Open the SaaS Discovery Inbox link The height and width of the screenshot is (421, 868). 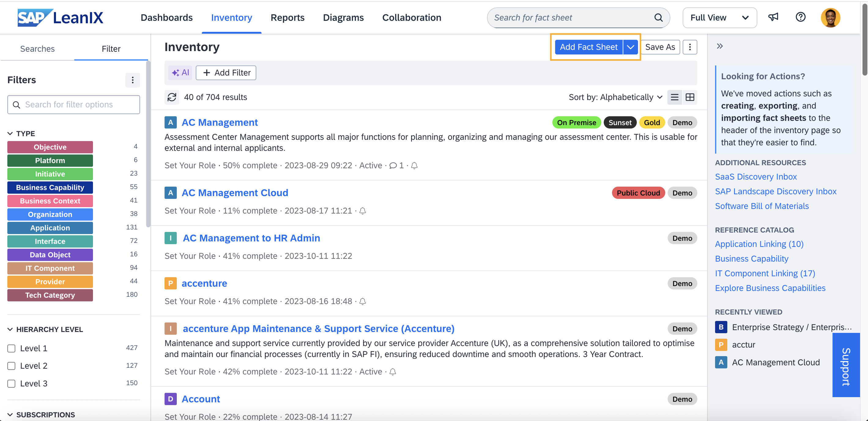(x=756, y=177)
